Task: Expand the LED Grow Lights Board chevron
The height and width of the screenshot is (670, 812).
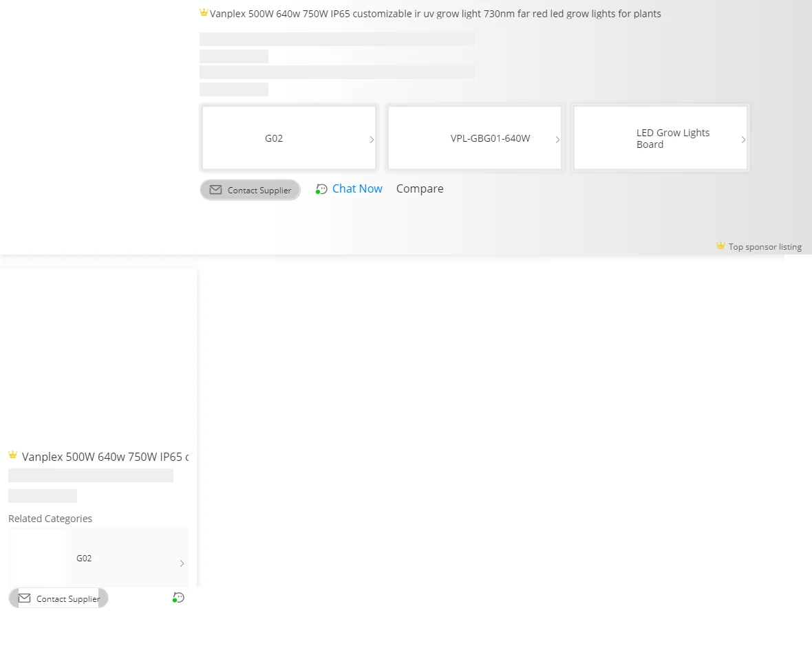Action: coord(744,139)
